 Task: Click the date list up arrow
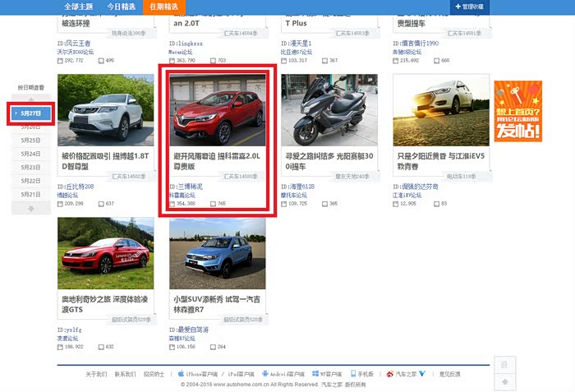(30, 99)
